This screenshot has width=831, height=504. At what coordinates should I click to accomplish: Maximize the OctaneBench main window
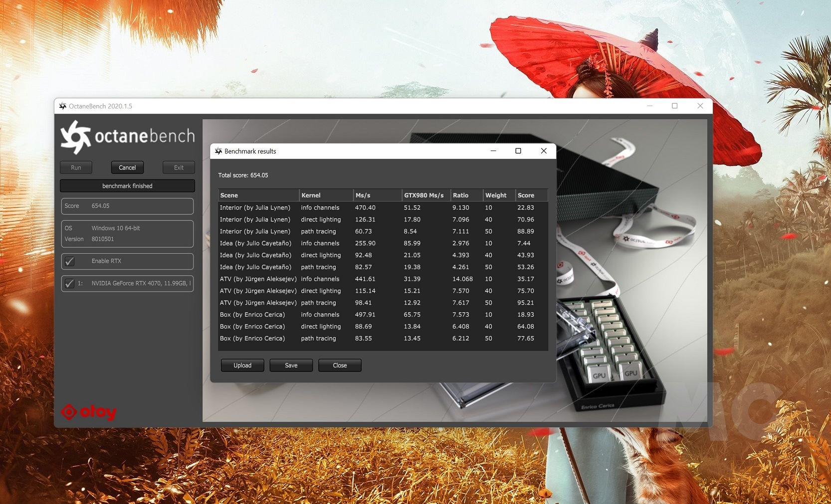click(674, 106)
